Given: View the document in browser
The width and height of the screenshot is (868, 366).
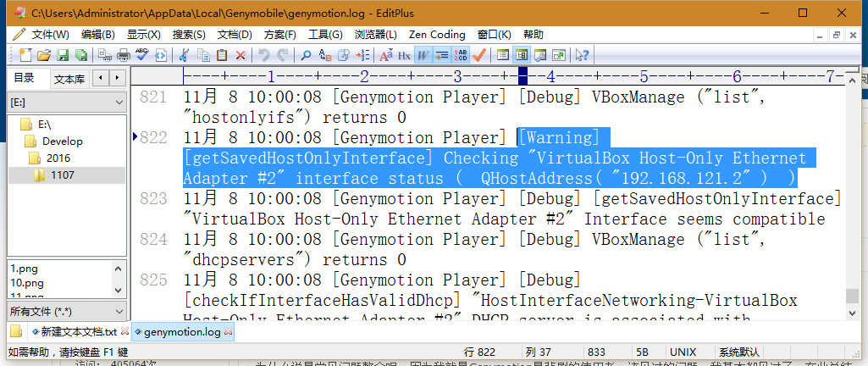Looking at the screenshot, I should click(161, 55).
